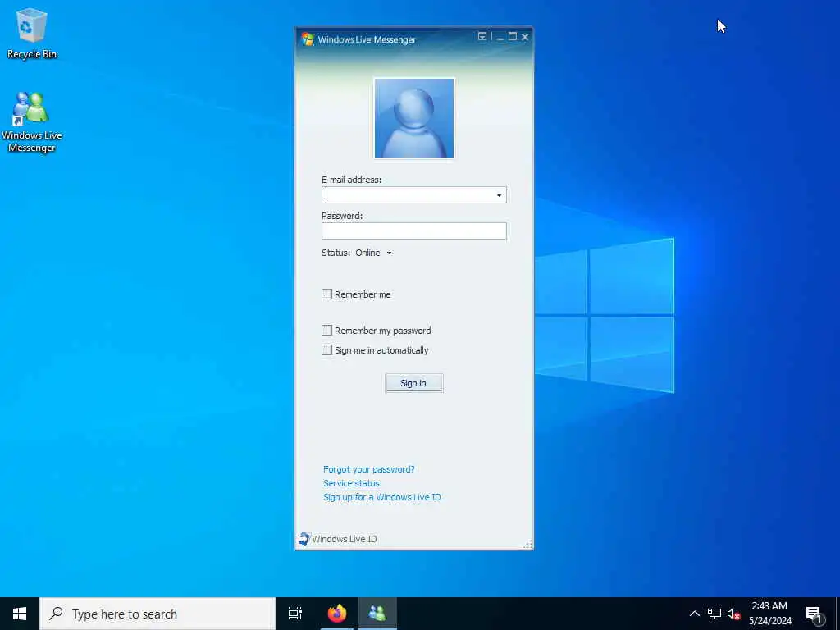Screen dimensions: 840x630
Task: Open the Service status link
Action: (351, 483)
